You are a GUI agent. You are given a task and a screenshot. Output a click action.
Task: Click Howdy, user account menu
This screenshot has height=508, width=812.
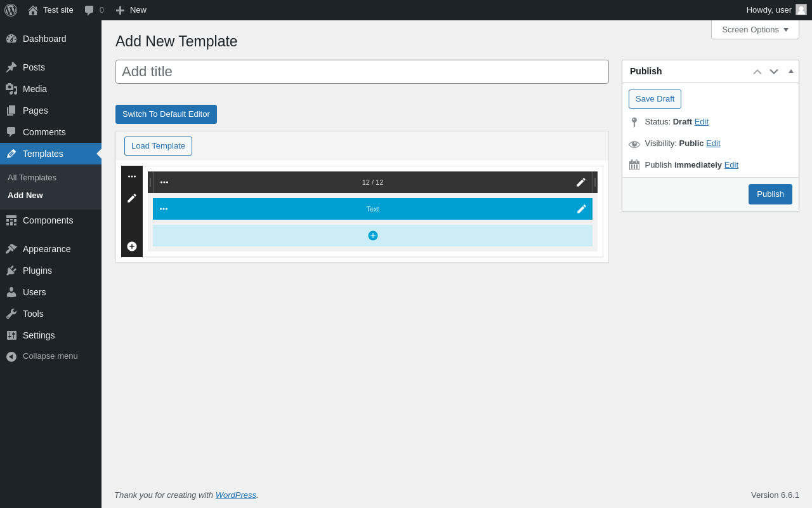click(776, 10)
